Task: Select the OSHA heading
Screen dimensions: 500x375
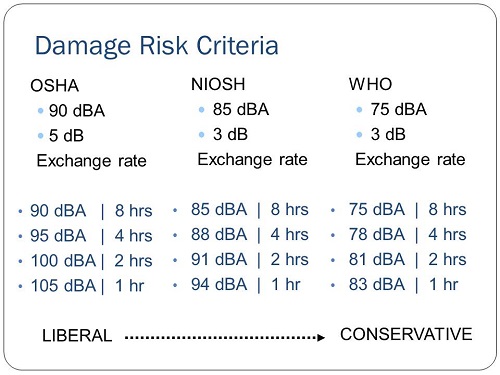Action: pyautogui.click(x=55, y=86)
